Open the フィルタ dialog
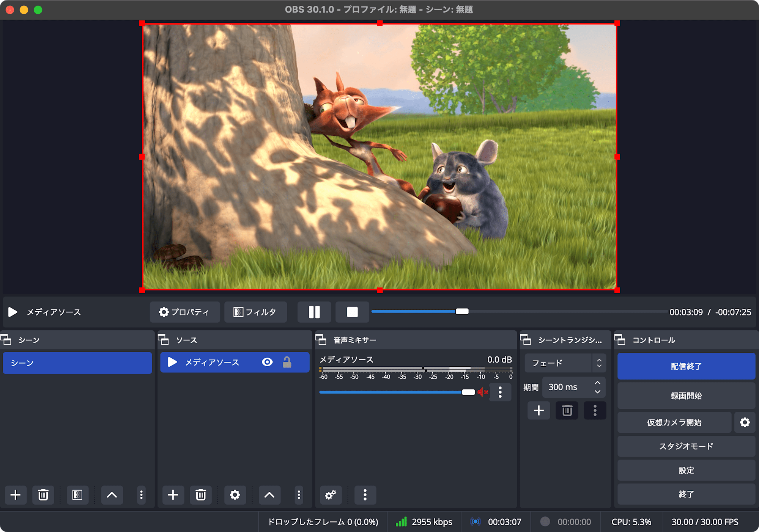 (x=255, y=312)
